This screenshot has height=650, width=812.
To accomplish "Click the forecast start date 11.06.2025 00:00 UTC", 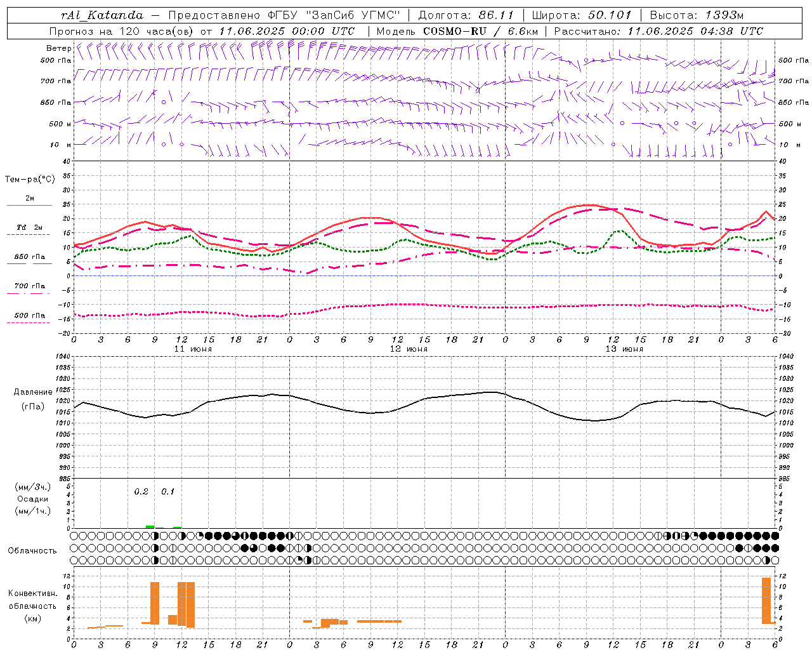I will [286, 31].
